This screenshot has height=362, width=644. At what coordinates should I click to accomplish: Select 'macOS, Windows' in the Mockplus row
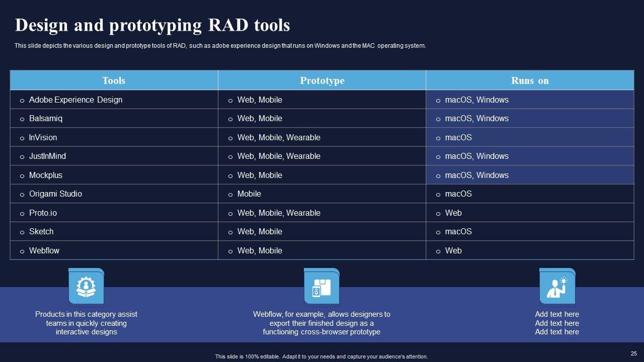[x=477, y=175]
